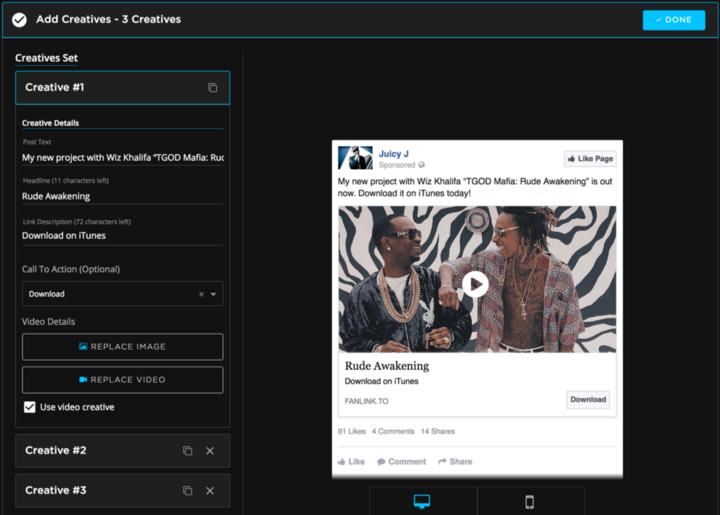Edit the Link Description field
This screenshot has height=515, width=720.
point(123,235)
